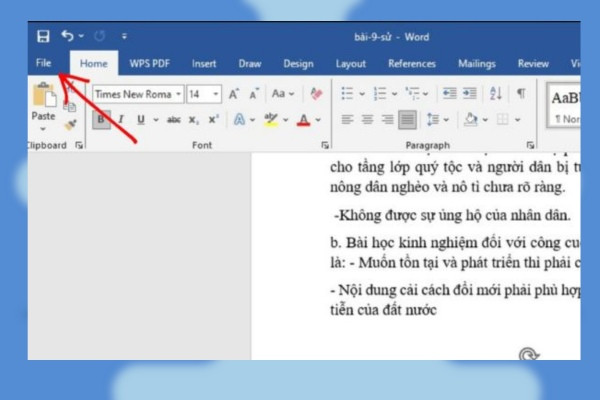
Task: Toggle Subscript formatting
Action: [194, 120]
